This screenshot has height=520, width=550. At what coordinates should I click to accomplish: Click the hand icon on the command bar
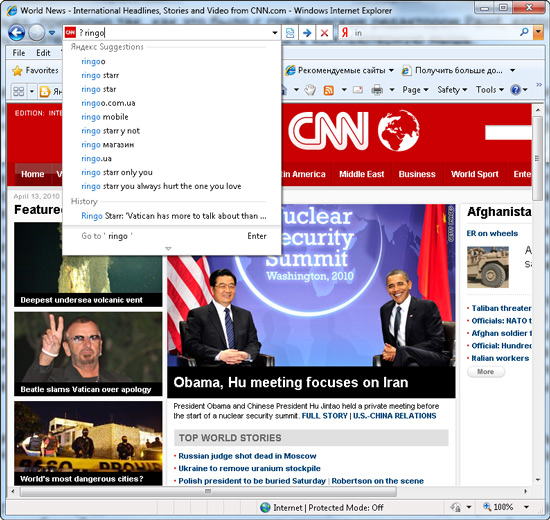[310, 90]
